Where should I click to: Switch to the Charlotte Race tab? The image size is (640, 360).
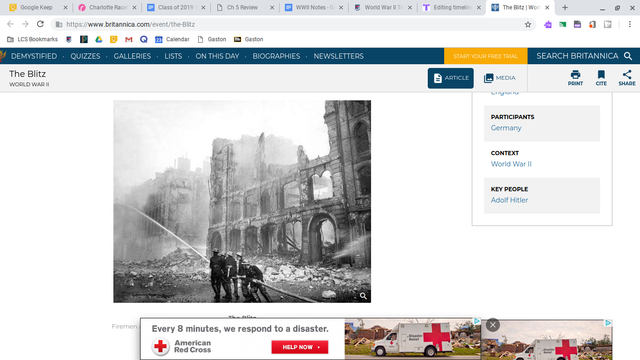pos(107,7)
